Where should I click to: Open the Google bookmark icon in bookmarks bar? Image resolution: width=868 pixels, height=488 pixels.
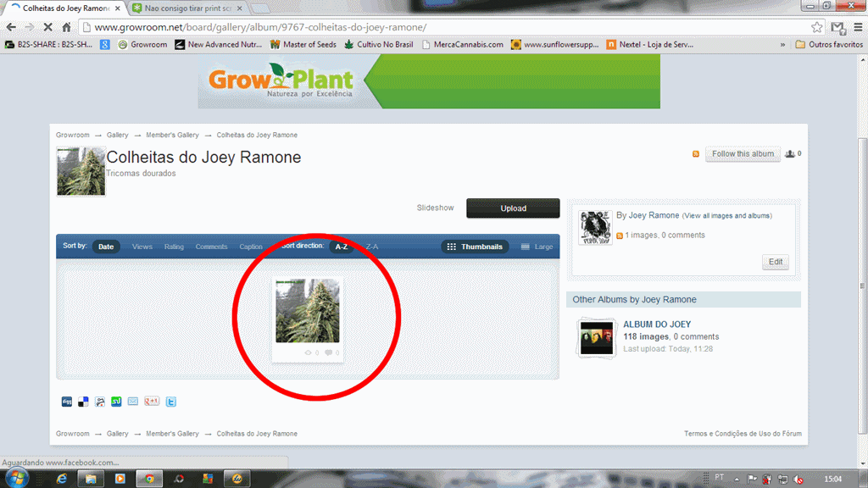(104, 44)
